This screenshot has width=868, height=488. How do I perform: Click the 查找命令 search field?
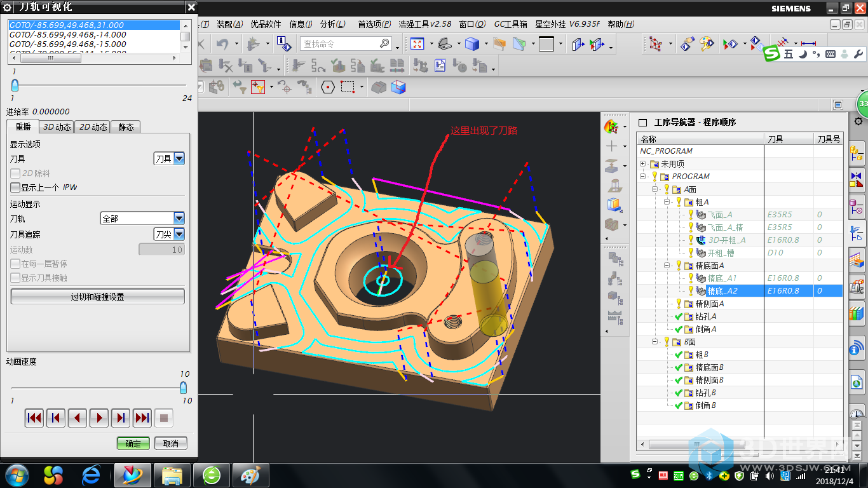point(346,44)
